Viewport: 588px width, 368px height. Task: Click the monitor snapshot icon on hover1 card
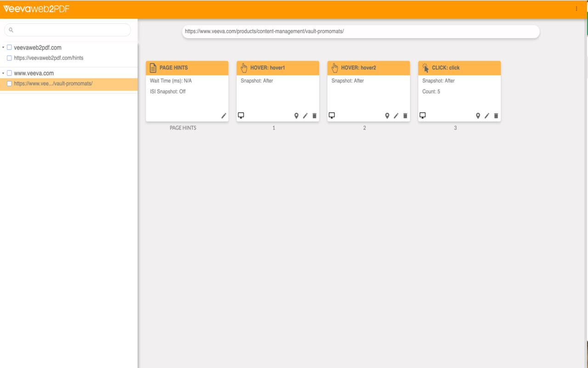click(241, 115)
